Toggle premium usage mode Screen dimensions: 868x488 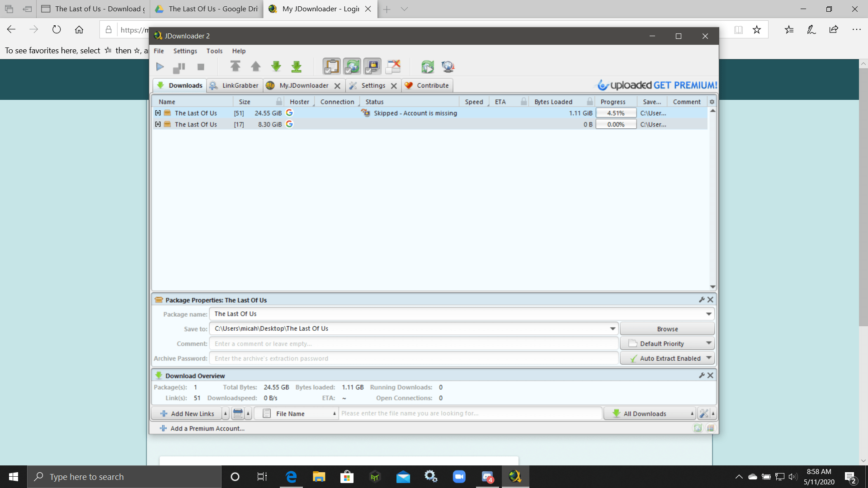(372, 66)
